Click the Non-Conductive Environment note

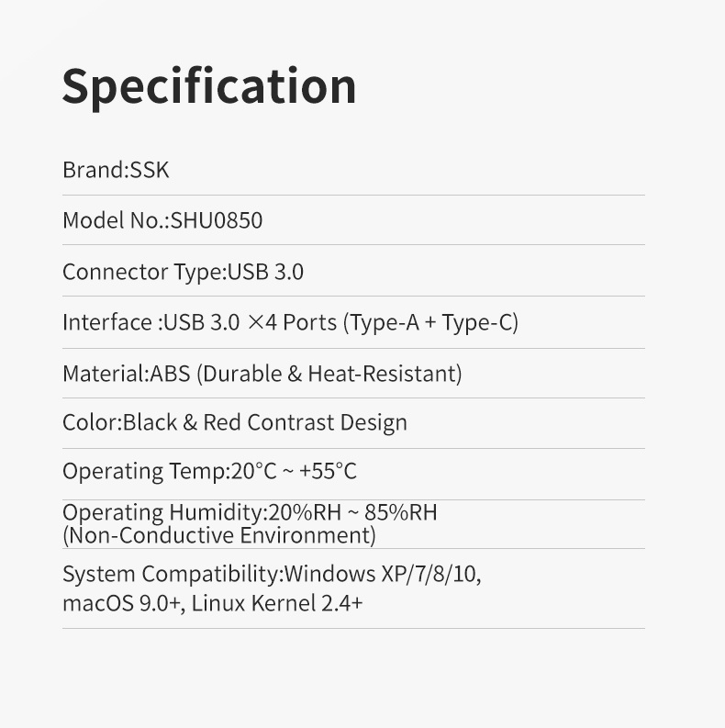click(219, 535)
